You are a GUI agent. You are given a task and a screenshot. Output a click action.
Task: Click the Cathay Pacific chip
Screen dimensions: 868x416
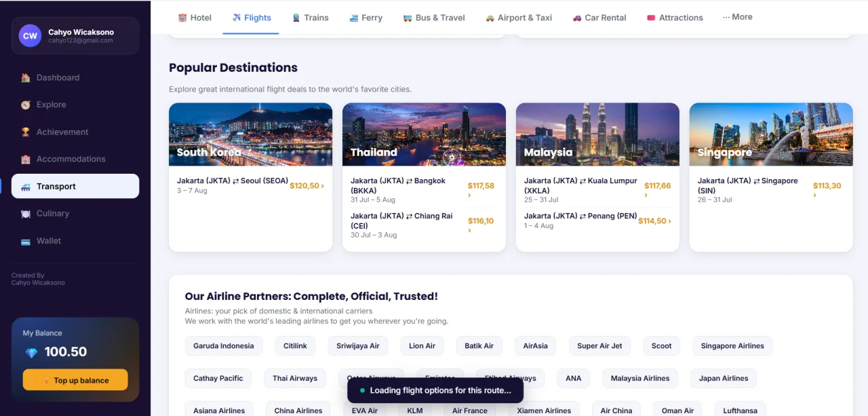[x=218, y=379]
